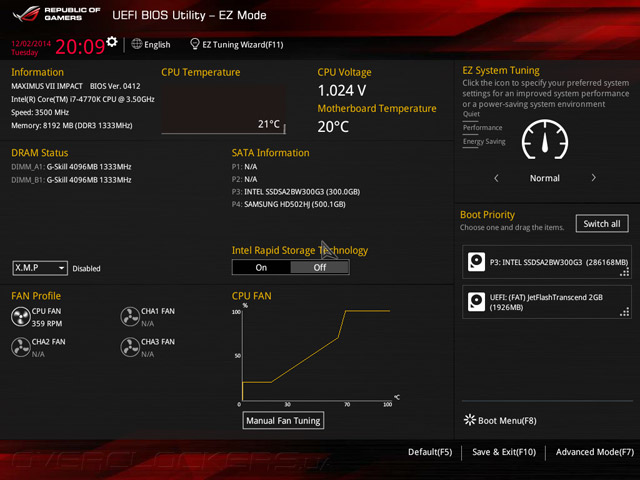Click the EZ System Tuning gauge icon

pos(545,140)
